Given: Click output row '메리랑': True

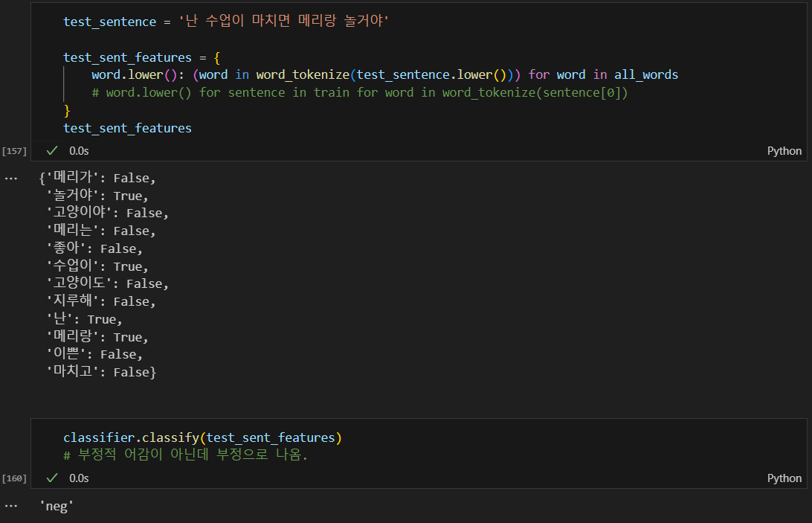Looking at the screenshot, I should (97, 336).
